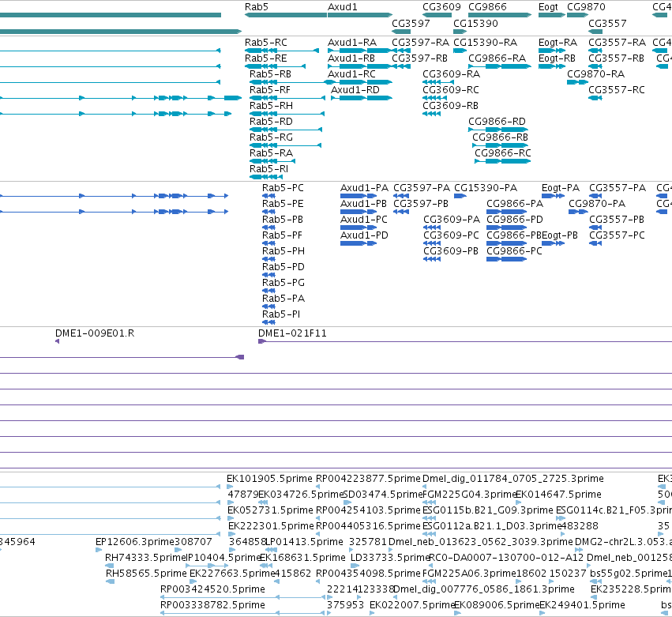Image resolution: width=672 pixels, height=617 pixels.
Task: Select transcript Rab5-RB
Action: tap(270, 74)
